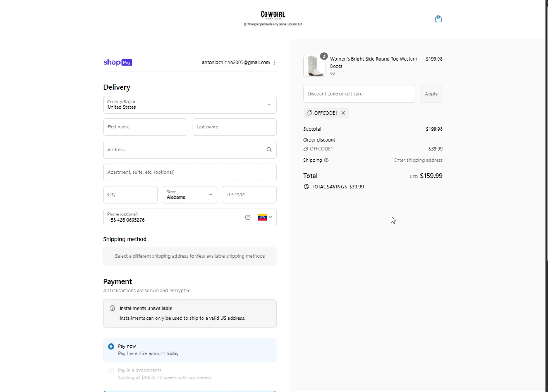Click the 'Select a different shipping address' notice

[190, 256]
